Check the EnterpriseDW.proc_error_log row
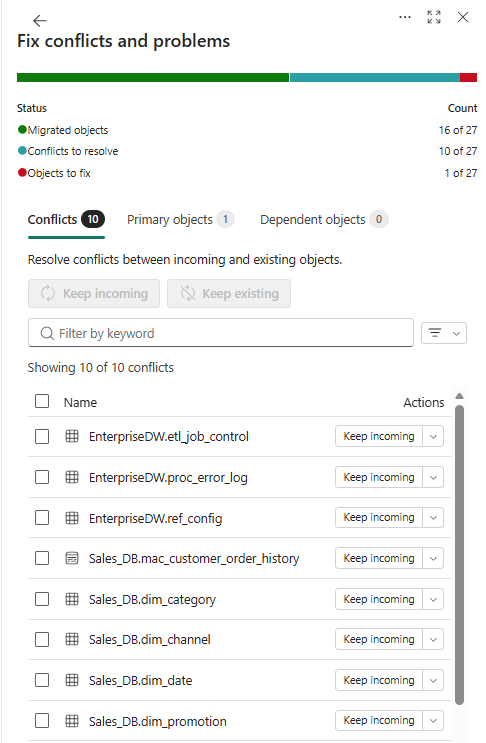Image resolution: width=486 pixels, height=743 pixels. pyautogui.click(x=42, y=477)
